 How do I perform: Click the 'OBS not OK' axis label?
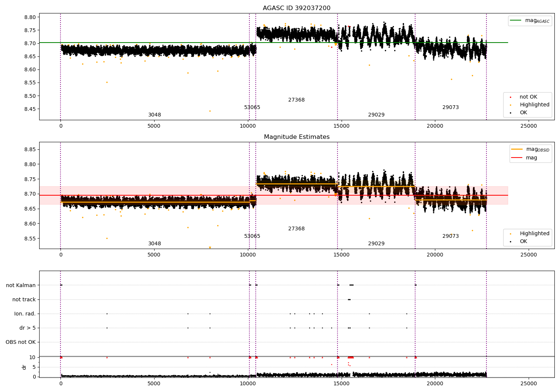tap(21, 342)
